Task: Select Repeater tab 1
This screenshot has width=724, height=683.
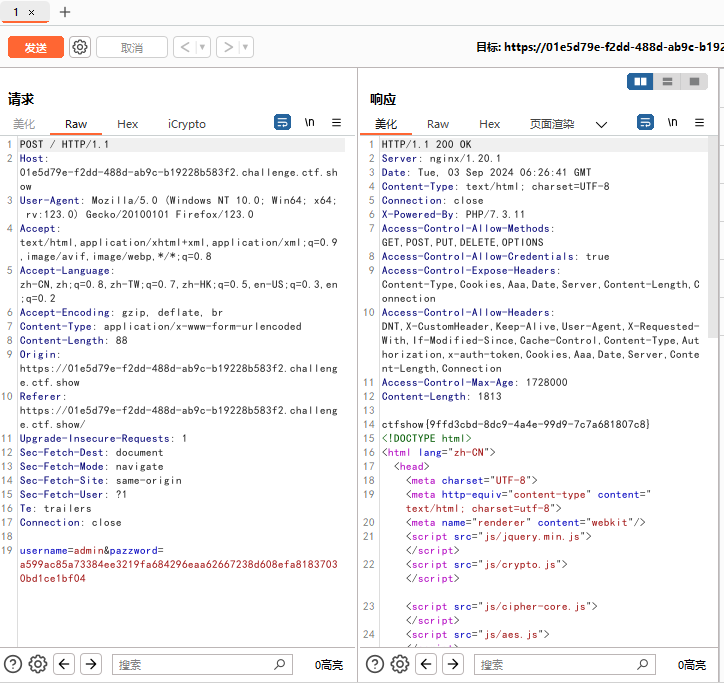Action: tap(16, 12)
